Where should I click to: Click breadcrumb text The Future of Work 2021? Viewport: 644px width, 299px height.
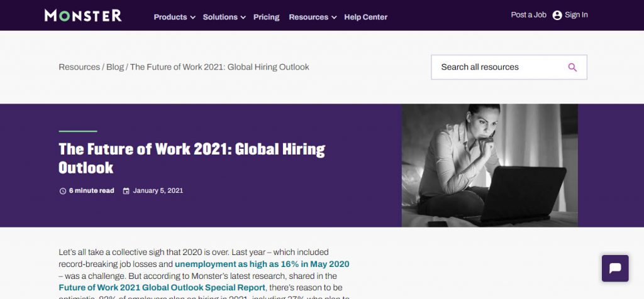pyautogui.click(x=219, y=67)
